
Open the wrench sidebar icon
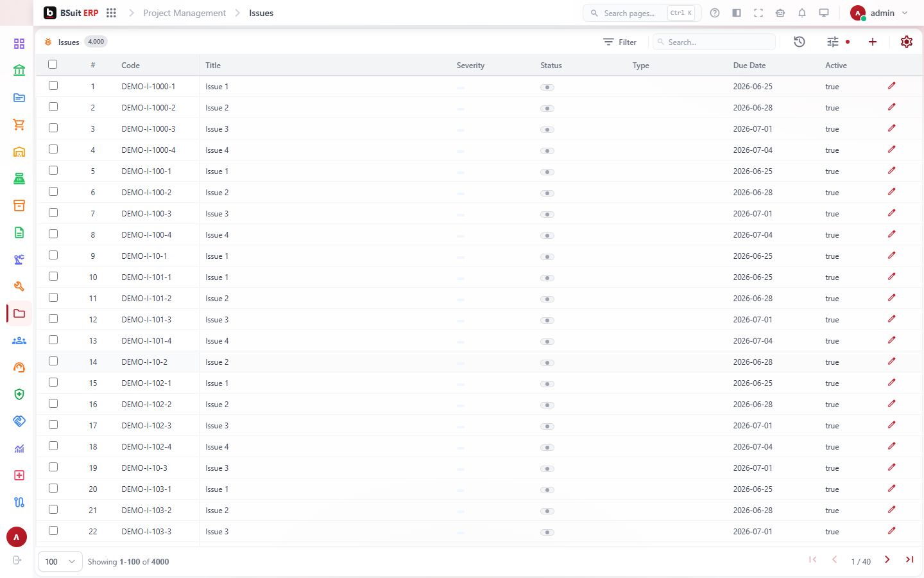19,286
